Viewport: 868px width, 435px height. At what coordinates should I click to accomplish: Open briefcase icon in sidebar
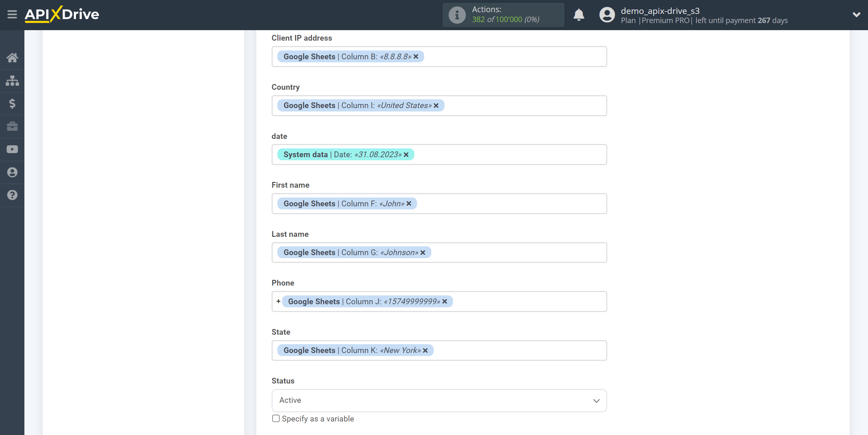click(x=12, y=126)
